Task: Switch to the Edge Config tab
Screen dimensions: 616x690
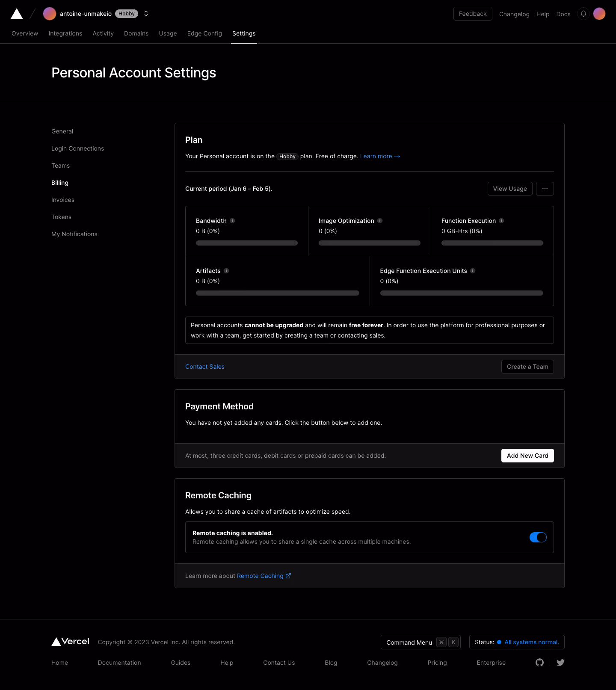Action: pos(204,33)
